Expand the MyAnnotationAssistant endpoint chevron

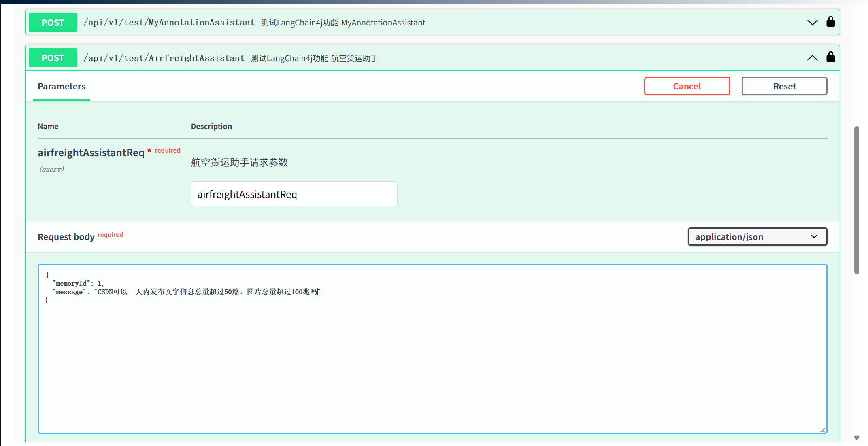click(x=812, y=22)
